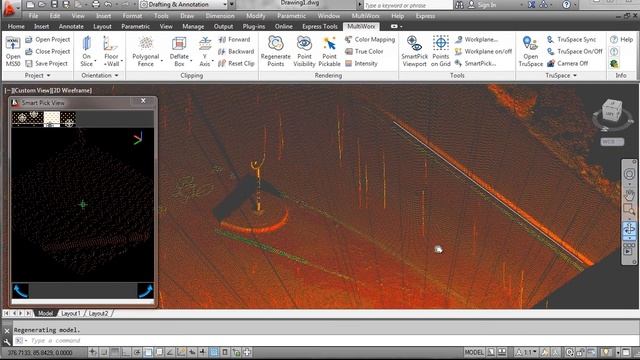Click Open Project in the Project panel
The width and height of the screenshot is (640, 360).
(48, 40)
